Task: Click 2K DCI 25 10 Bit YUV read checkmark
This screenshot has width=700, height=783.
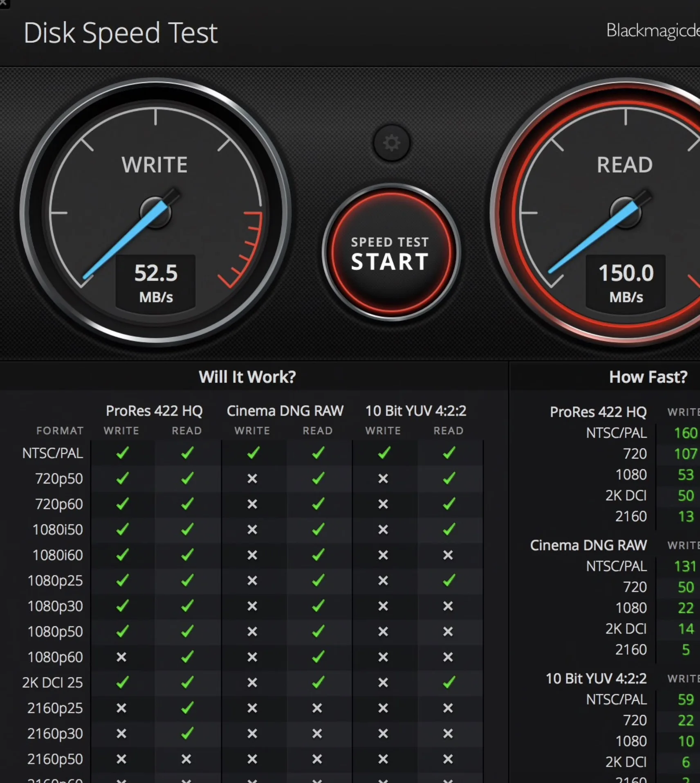Action: click(449, 682)
